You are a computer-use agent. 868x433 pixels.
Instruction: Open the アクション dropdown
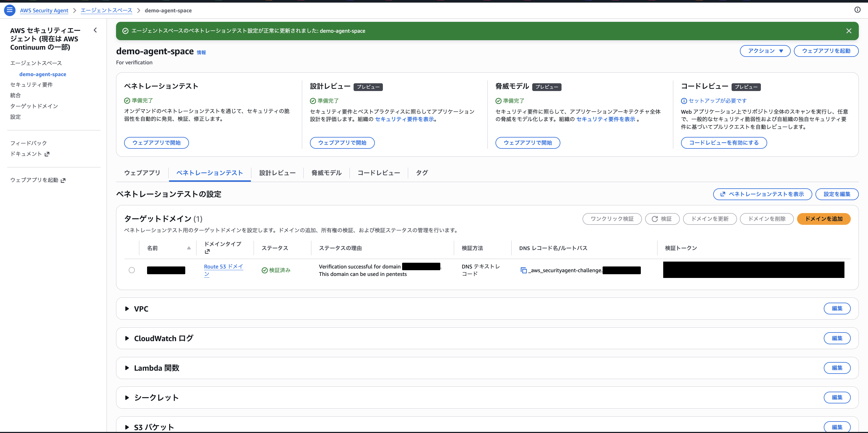(x=765, y=51)
